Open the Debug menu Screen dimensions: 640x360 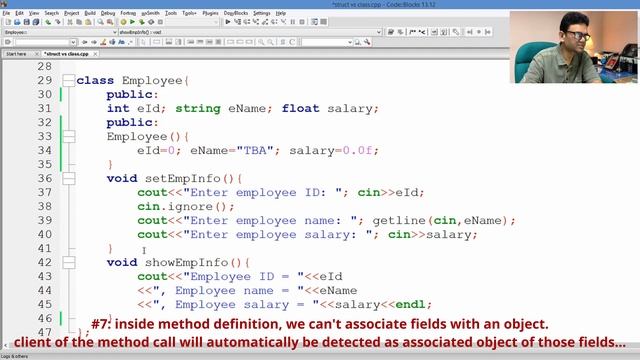(x=108, y=13)
